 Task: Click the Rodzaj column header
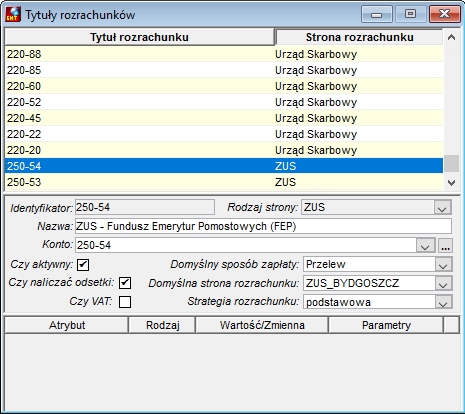click(x=163, y=325)
